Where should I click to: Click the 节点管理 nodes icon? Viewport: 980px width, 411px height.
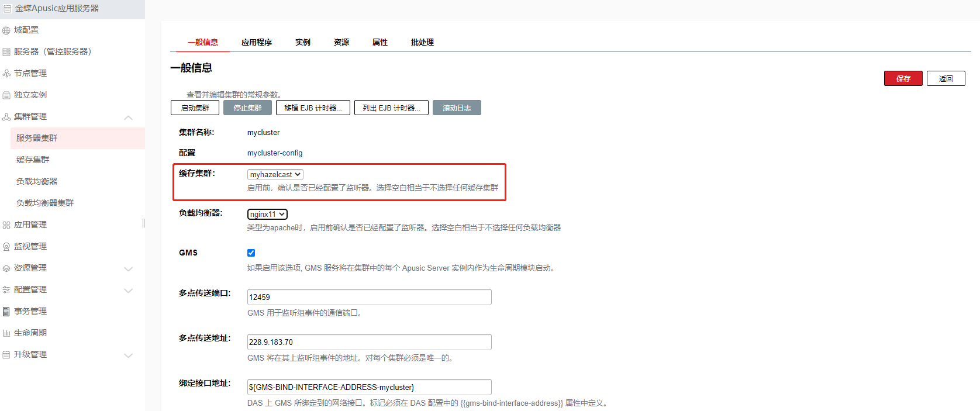(x=6, y=74)
